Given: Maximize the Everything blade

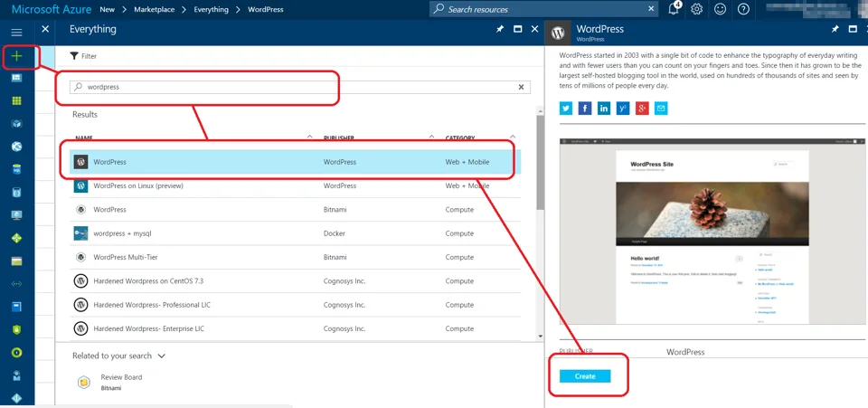Looking at the screenshot, I should pyautogui.click(x=517, y=29).
